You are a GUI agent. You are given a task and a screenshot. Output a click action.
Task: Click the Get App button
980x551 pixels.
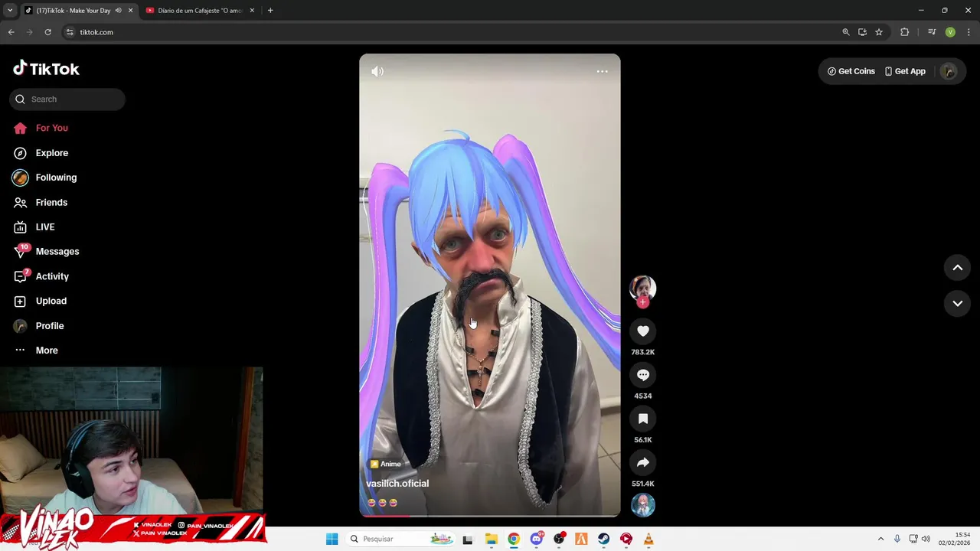(905, 71)
